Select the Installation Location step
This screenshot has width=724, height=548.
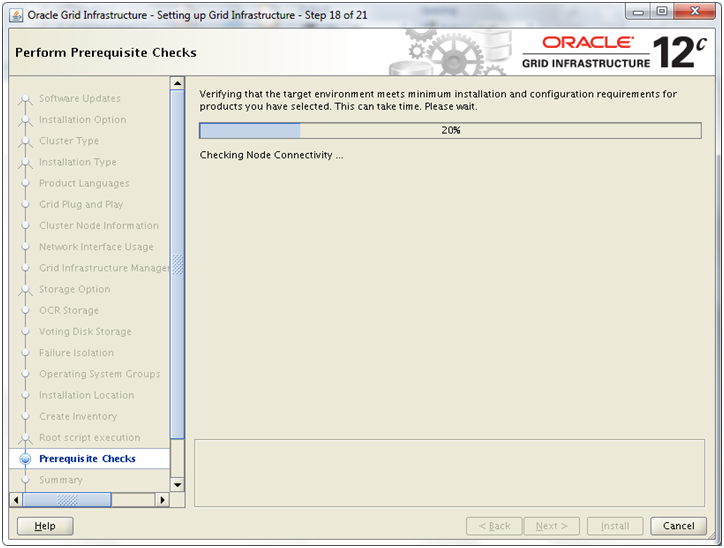pyautogui.click(x=87, y=396)
